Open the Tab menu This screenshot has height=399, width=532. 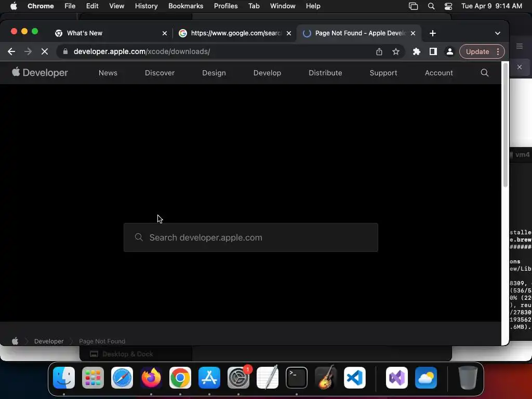[x=254, y=6]
